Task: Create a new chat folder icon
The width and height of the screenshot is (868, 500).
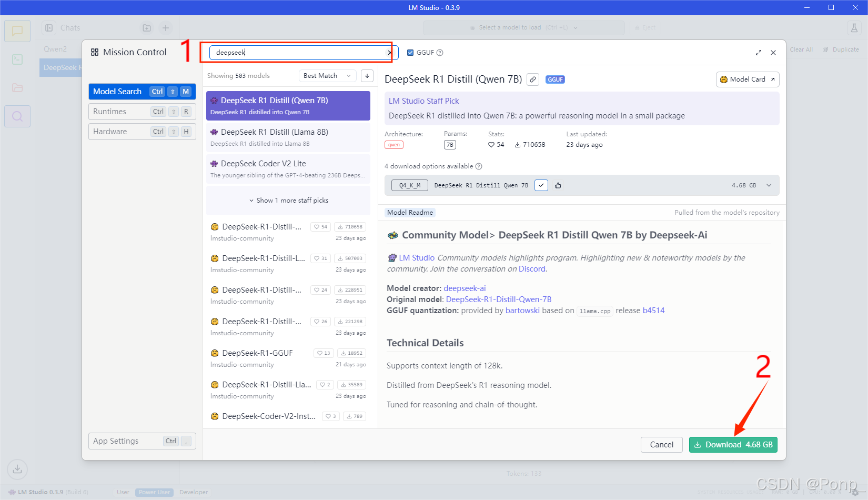Action: tap(147, 28)
